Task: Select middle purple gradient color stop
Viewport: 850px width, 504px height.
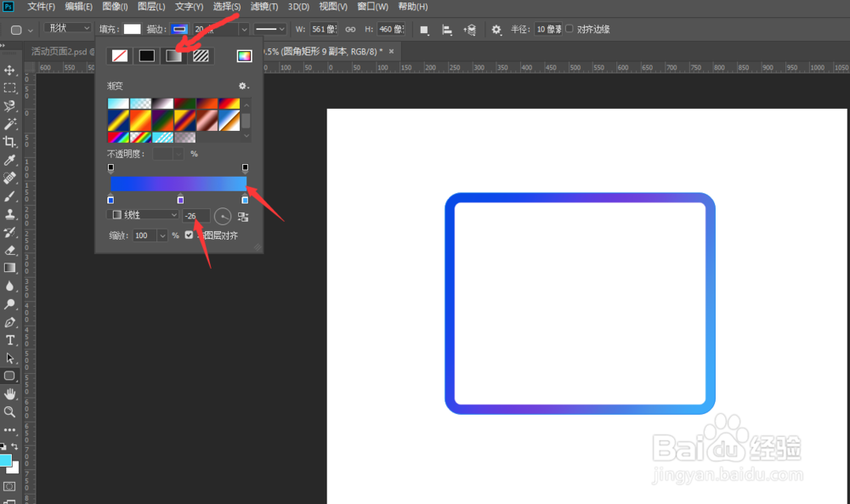Action: pyautogui.click(x=180, y=200)
